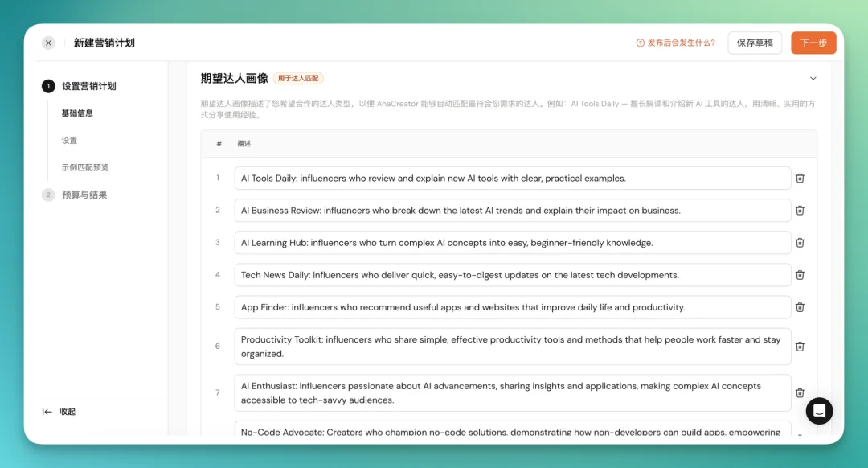The width and height of the screenshot is (868, 468).
Task: Delete the AI Business Review entry
Action: 800,210
